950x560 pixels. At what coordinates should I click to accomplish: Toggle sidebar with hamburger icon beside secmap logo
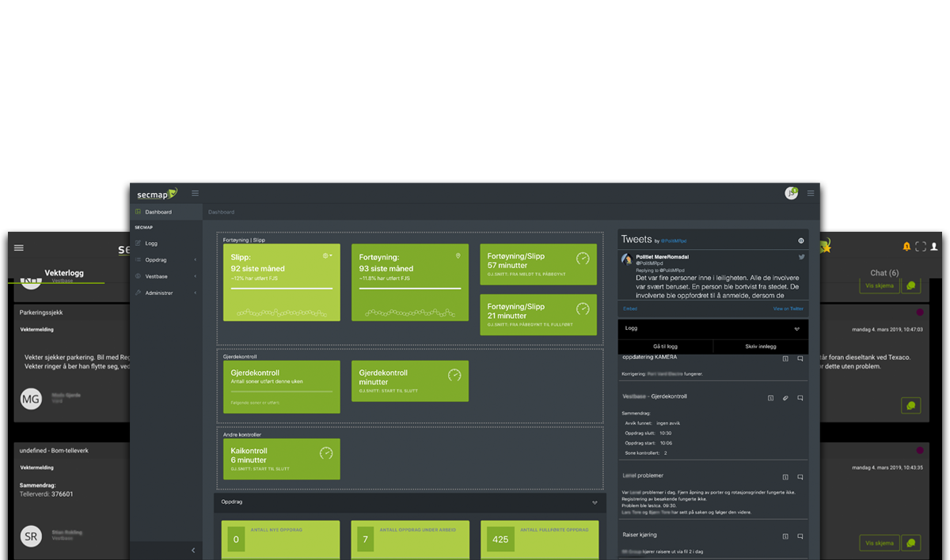[x=195, y=193]
